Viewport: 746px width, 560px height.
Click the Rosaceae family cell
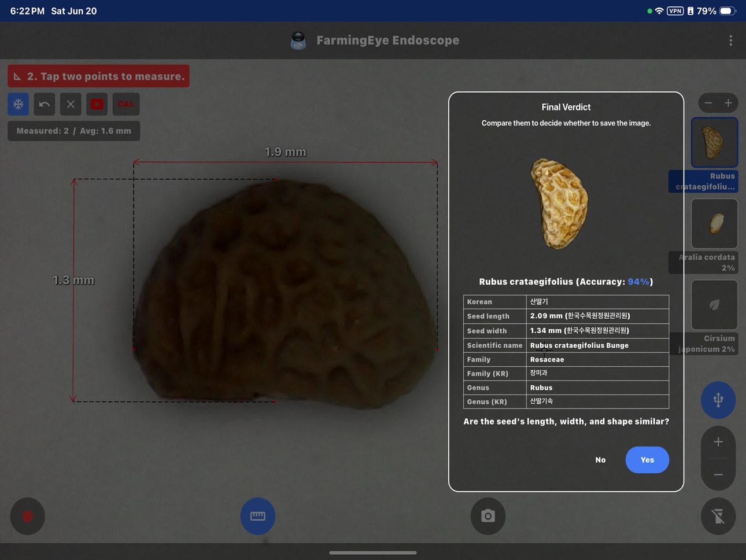597,359
